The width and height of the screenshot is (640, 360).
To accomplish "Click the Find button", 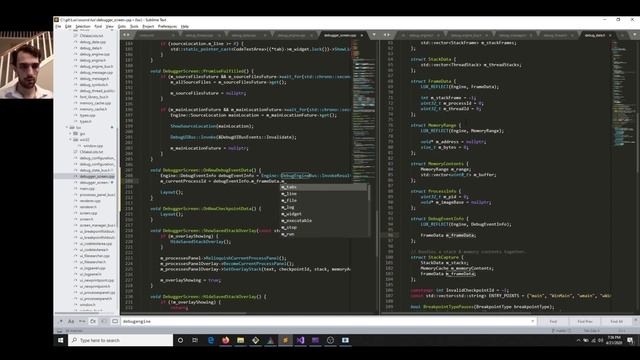I will point(553,322).
